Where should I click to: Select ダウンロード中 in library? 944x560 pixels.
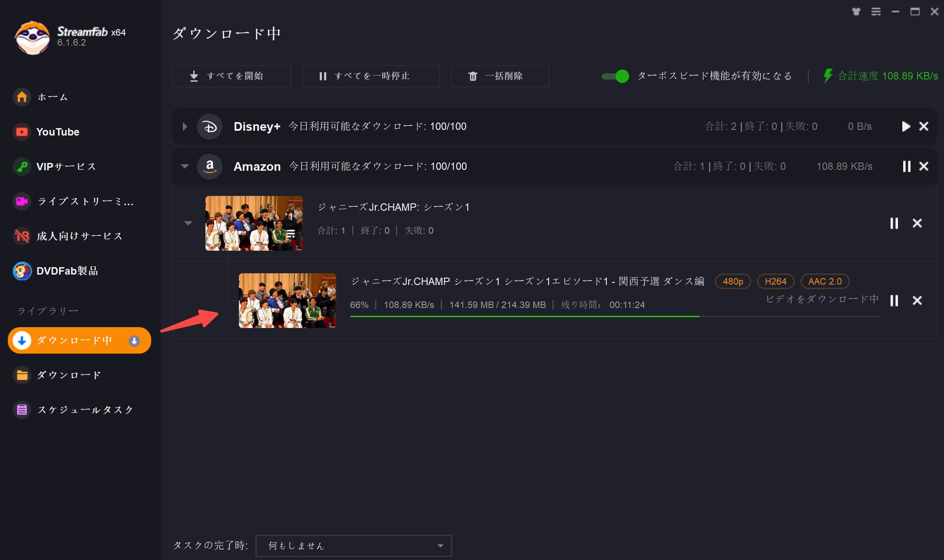[x=79, y=340]
